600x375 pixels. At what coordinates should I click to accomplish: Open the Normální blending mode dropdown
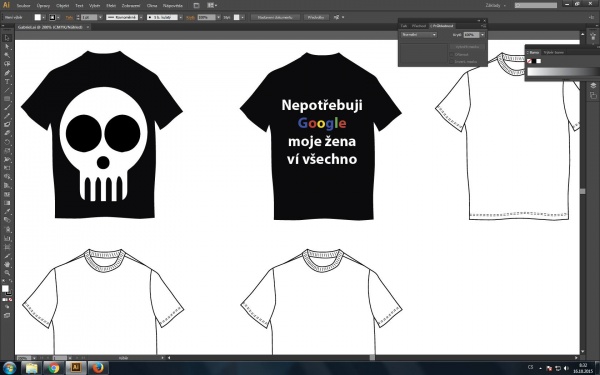(419, 34)
